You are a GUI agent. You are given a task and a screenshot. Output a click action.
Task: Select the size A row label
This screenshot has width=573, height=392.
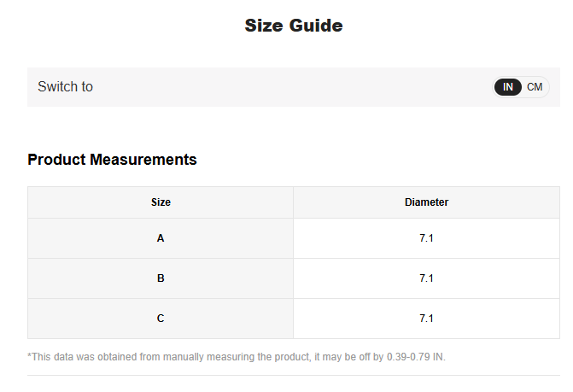click(x=161, y=238)
